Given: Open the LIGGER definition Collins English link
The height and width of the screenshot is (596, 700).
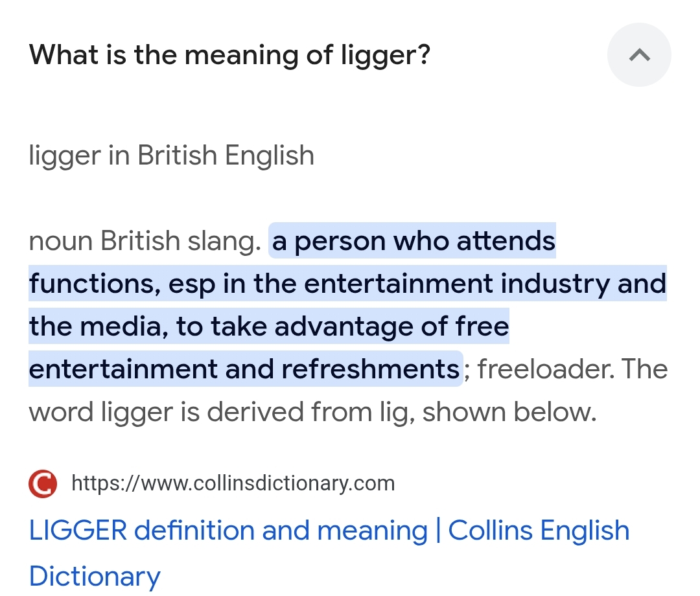Looking at the screenshot, I should [x=329, y=553].
